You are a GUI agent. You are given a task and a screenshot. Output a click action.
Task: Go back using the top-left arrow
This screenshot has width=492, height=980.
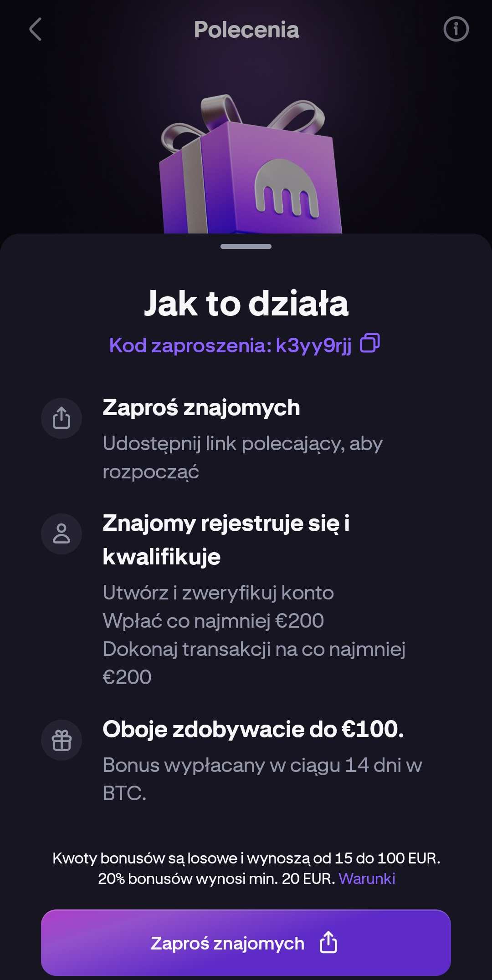coord(36,30)
